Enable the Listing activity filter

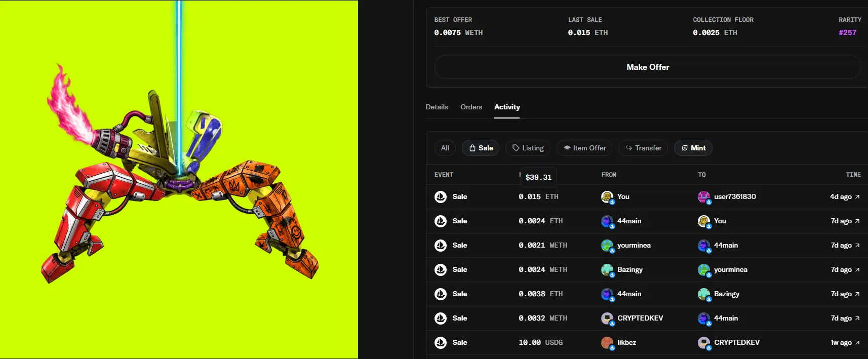[x=528, y=148]
